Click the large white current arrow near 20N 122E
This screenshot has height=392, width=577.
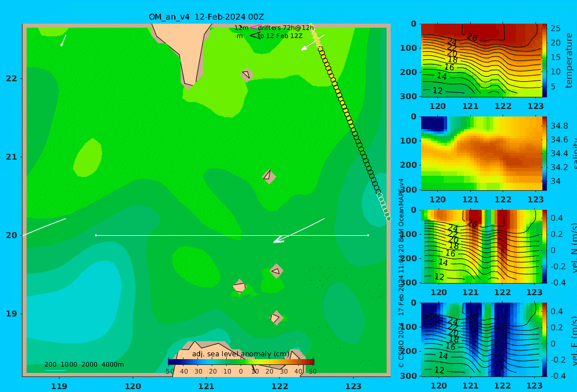point(299,231)
